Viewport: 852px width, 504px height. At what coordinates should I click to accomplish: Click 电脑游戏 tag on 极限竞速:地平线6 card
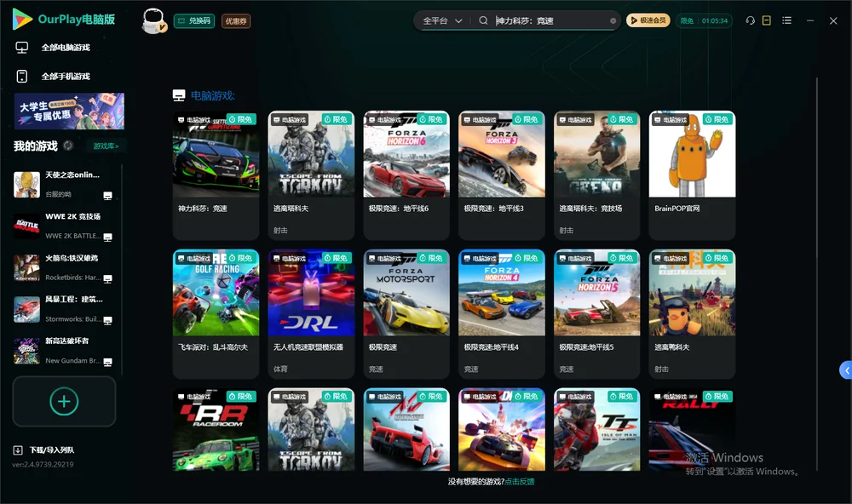(x=385, y=119)
